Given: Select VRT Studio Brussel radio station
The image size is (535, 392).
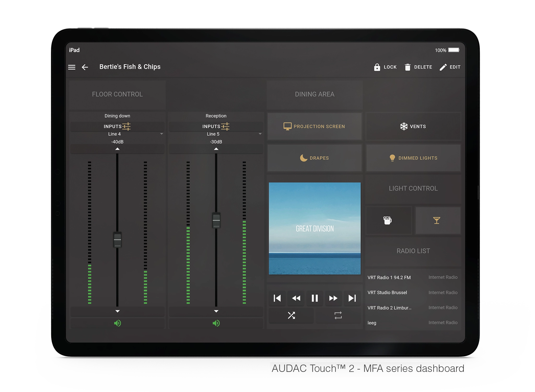Looking at the screenshot, I should pyautogui.click(x=387, y=292).
